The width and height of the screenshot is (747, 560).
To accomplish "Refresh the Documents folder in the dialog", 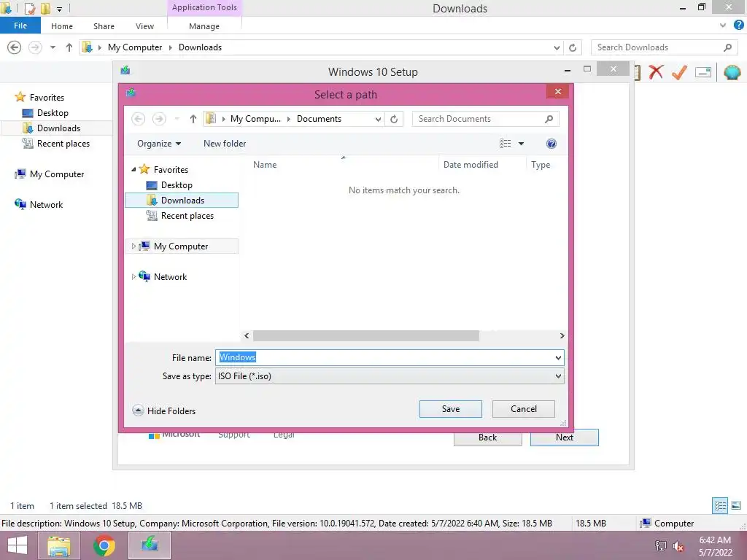I will (x=394, y=119).
